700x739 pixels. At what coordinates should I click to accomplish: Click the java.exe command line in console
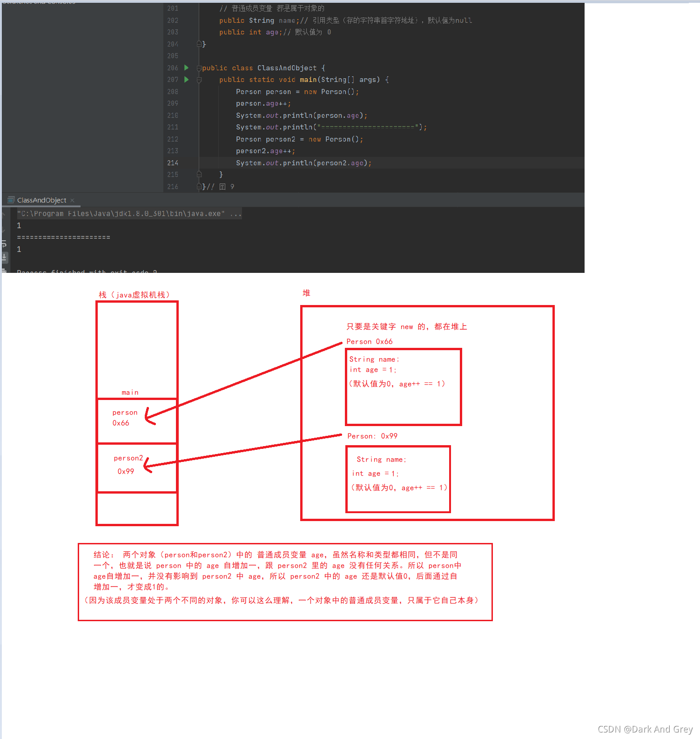click(129, 214)
